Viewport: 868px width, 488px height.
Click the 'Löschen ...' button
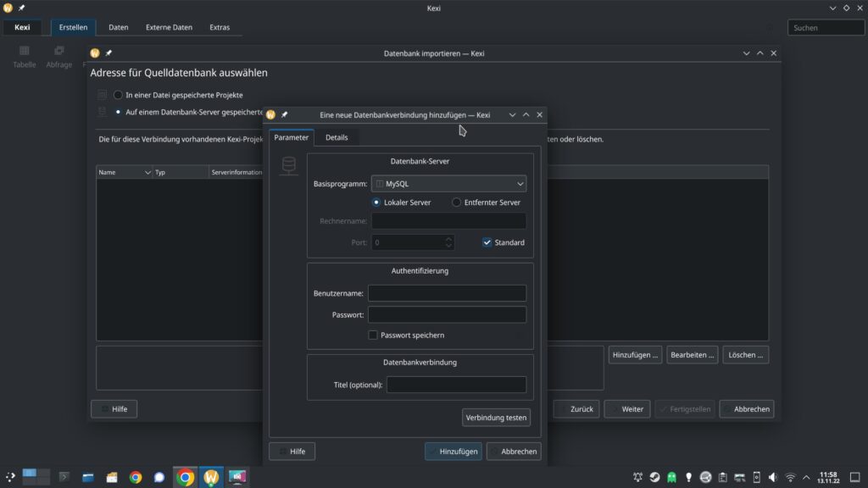point(746,355)
